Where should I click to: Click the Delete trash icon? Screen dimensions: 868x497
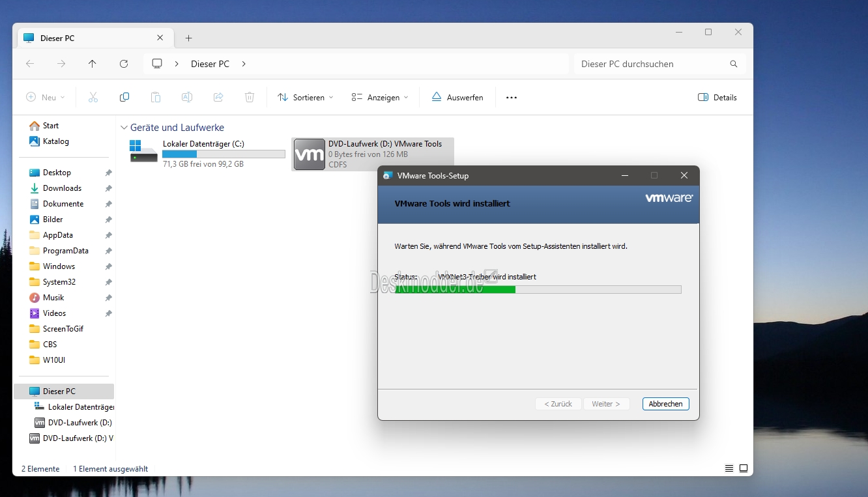coord(250,97)
